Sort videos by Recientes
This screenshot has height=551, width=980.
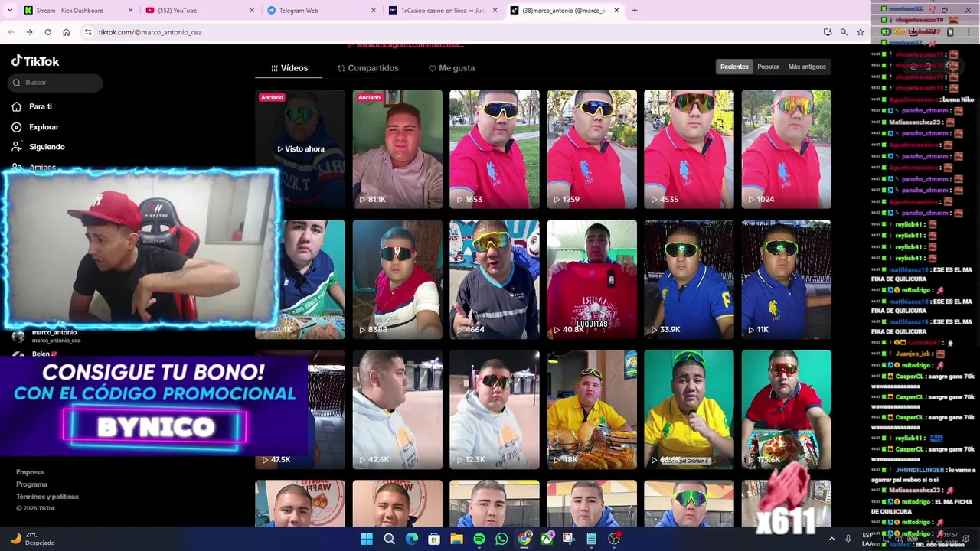(x=734, y=67)
